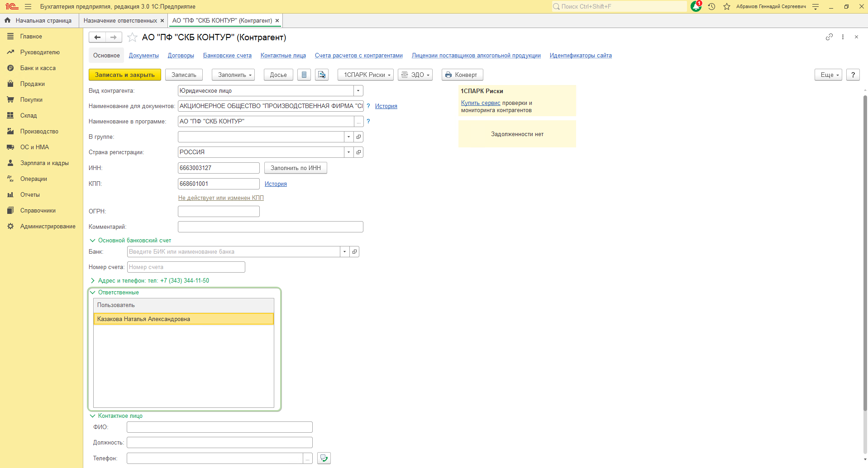
Task: Open Счета расчетов с контрагентами link
Action: 359,56
